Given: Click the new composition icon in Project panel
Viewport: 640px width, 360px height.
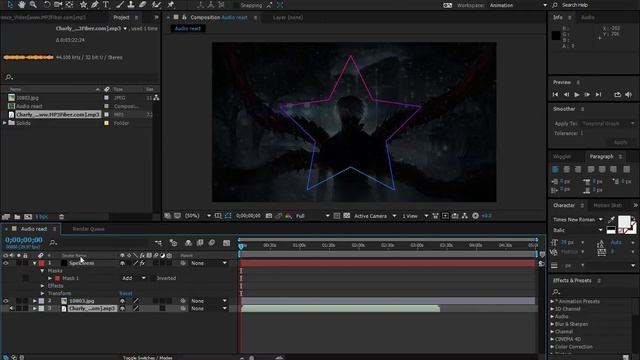Looking at the screenshot, I should (28, 217).
